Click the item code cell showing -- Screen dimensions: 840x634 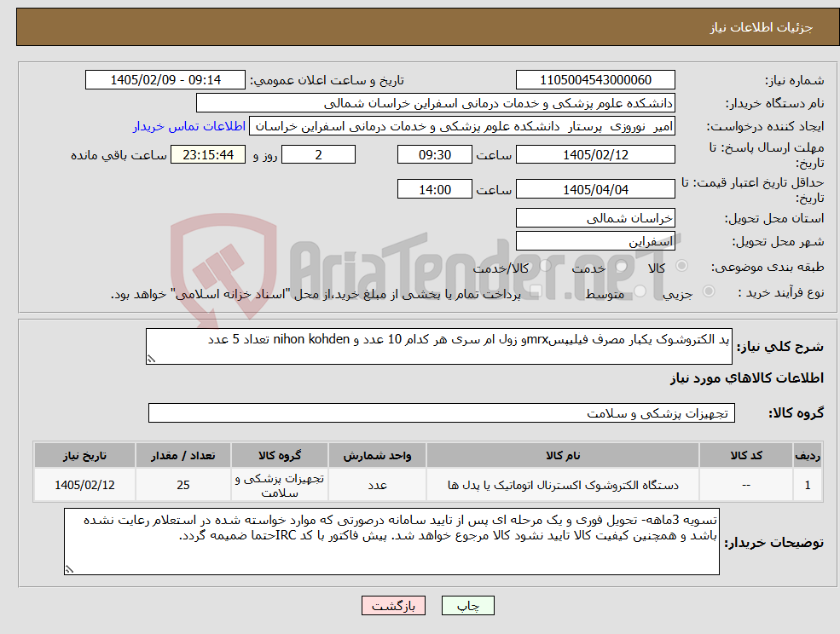pos(746,485)
